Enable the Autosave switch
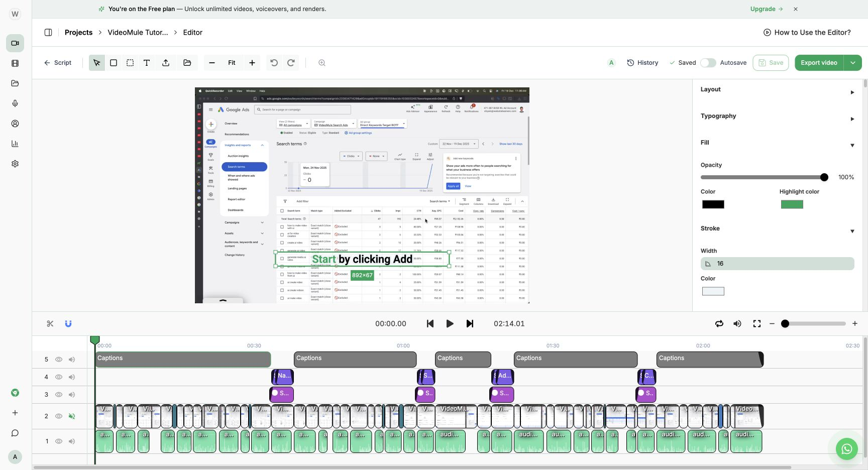 [x=708, y=63]
